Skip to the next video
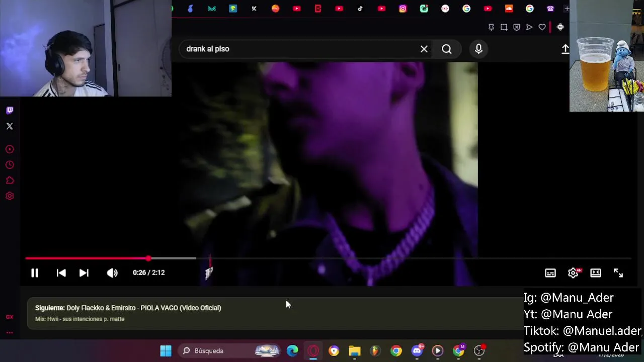Image resolution: width=644 pixels, height=362 pixels. 84,273
